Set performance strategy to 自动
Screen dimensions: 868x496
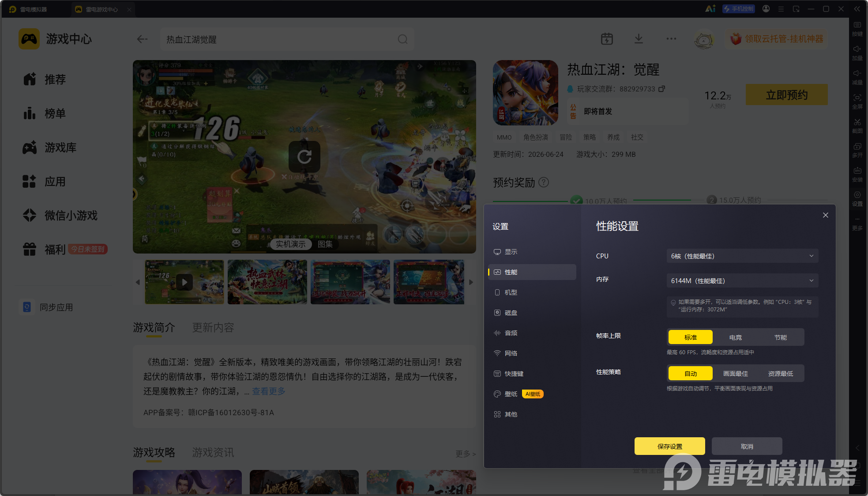point(691,373)
